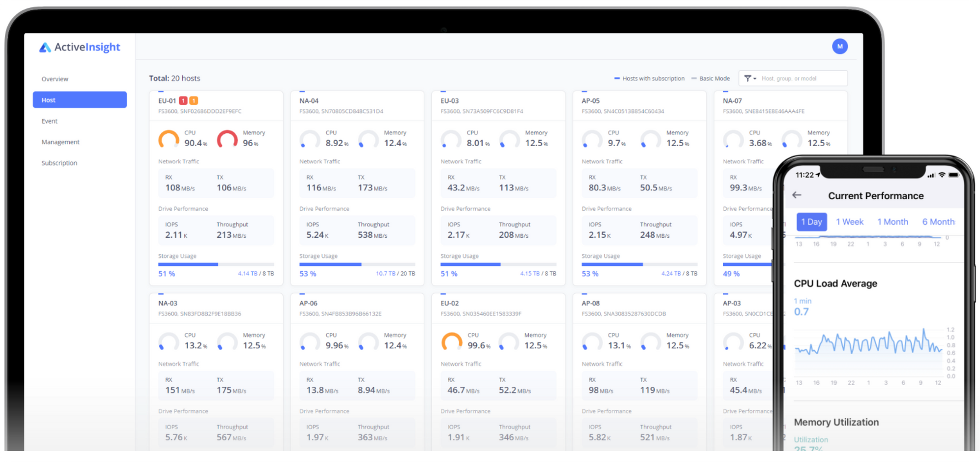Image resolution: width=980 pixels, height=462 pixels.
Task: Click the Hosts with subscription legend
Action: pos(650,78)
